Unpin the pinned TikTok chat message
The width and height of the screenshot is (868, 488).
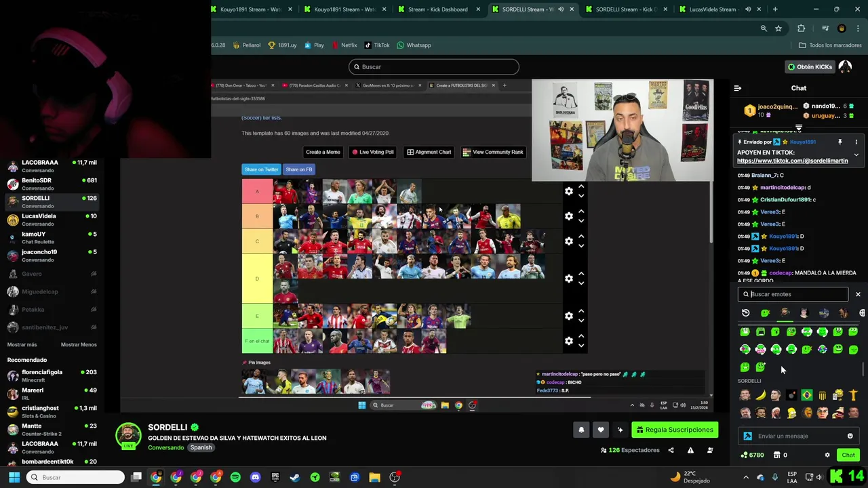coord(840,142)
